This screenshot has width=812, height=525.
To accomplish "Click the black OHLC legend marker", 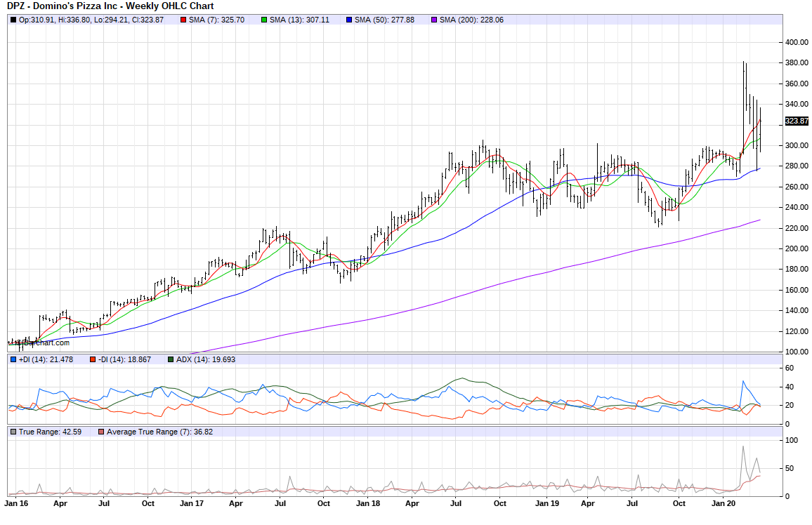I will pos(13,20).
